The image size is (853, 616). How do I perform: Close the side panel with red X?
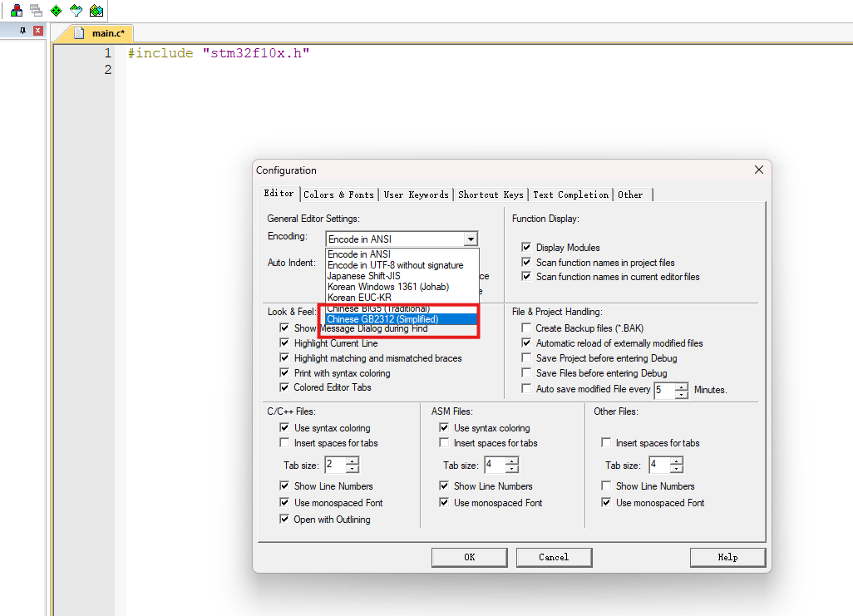click(37, 31)
